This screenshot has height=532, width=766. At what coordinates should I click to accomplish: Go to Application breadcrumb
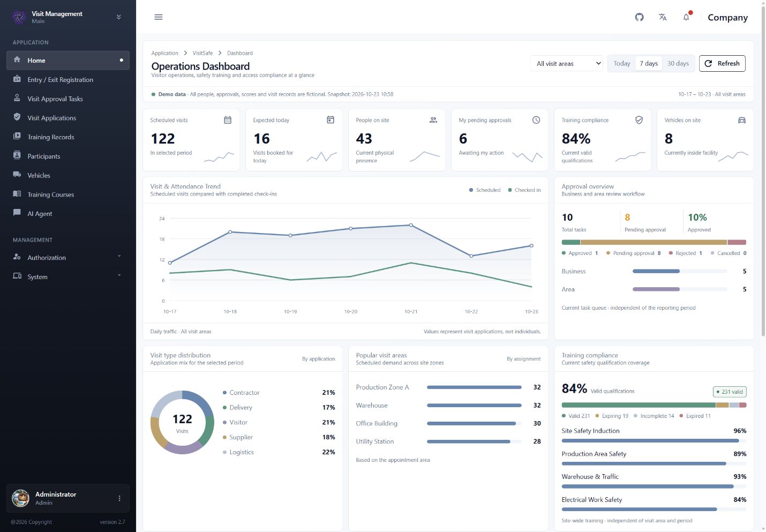click(x=164, y=53)
